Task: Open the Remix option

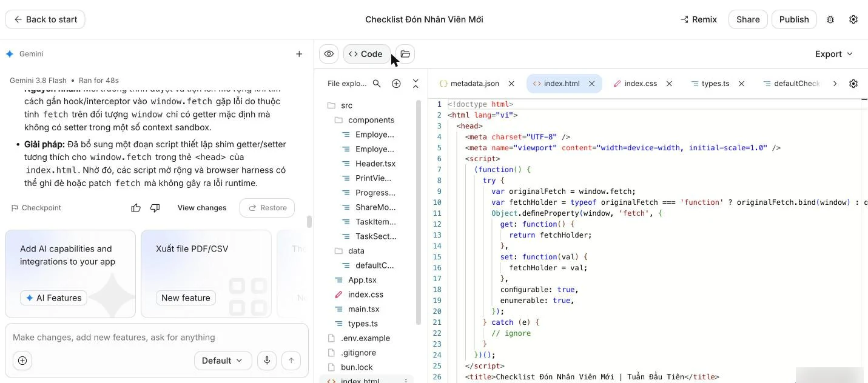Action: click(x=699, y=19)
